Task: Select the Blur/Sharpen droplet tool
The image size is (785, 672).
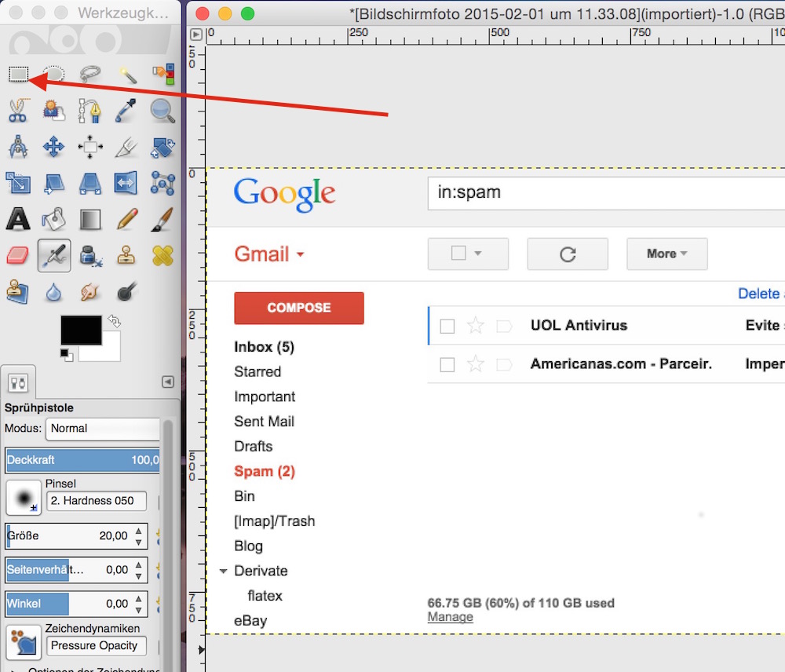Action: click(x=53, y=293)
